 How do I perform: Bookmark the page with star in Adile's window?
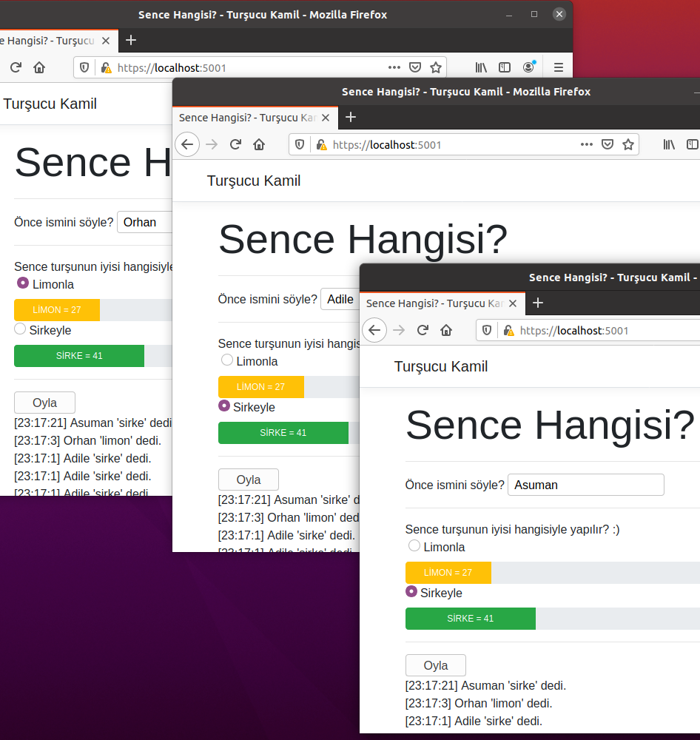pos(628,144)
